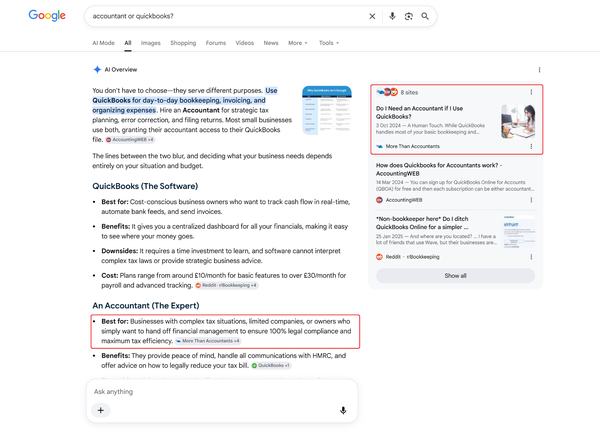
Task: Click More Than Accountants +4 citation chip
Action: point(208,341)
